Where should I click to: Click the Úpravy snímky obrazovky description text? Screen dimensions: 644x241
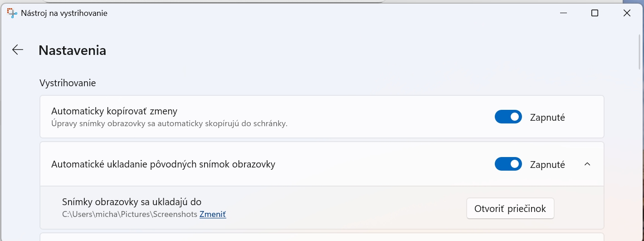[170, 123]
